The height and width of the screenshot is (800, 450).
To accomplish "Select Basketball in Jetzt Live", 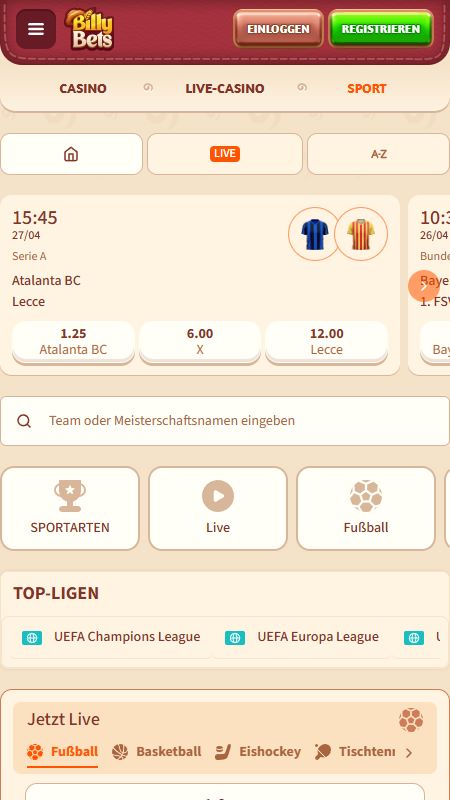I will (157, 752).
